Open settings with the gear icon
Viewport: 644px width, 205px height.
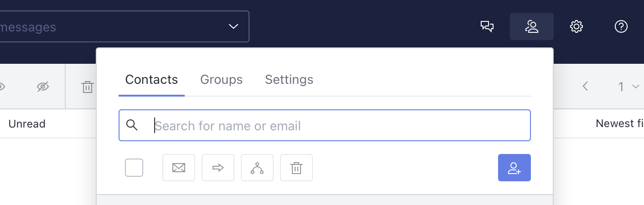click(576, 26)
